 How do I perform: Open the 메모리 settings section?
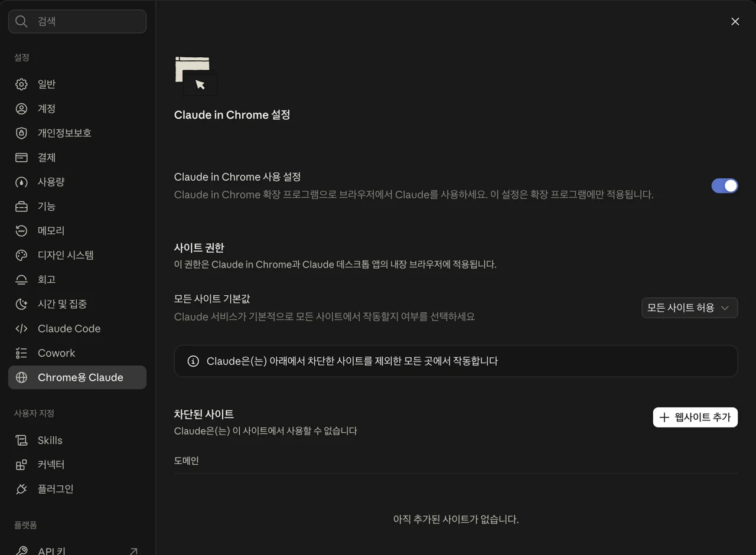77,231
